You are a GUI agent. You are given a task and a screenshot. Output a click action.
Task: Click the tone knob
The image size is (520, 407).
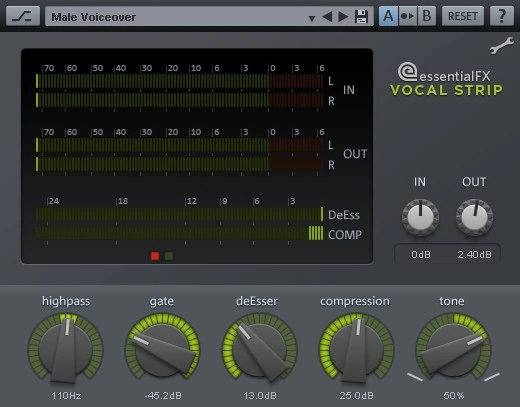(453, 348)
